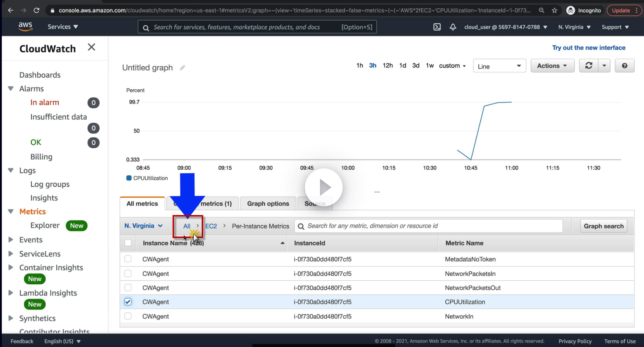Click the AWS logo home icon
The image size is (644, 347).
coord(25,26)
